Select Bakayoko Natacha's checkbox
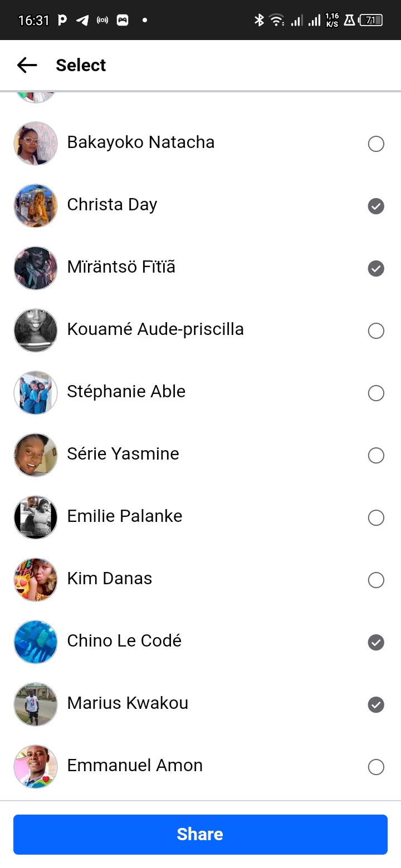Image resolution: width=401 pixels, height=868 pixels. [x=376, y=144]
